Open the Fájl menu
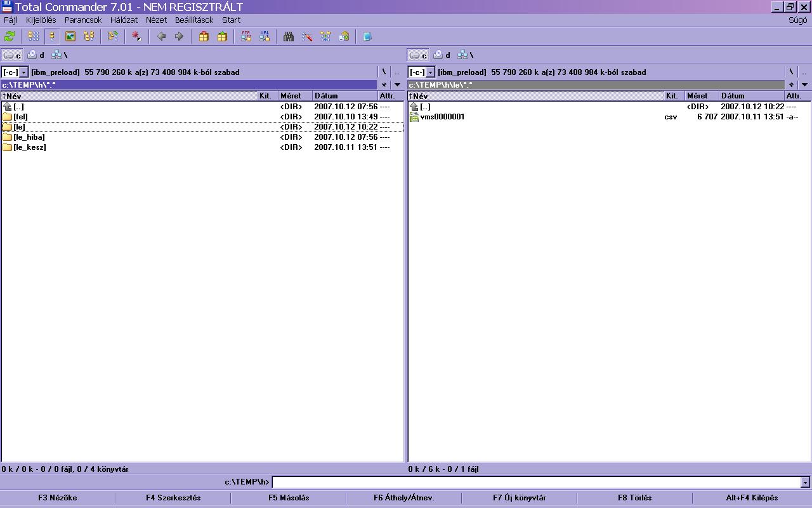Viewport: 812px width, 508px height. [x=11, y=20]
